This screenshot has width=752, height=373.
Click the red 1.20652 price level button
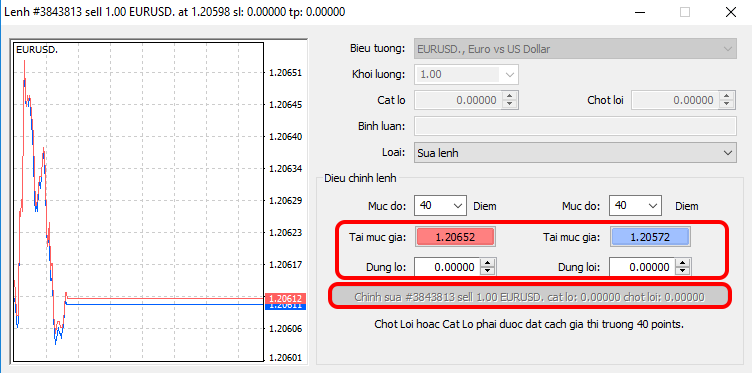(455, 237)
